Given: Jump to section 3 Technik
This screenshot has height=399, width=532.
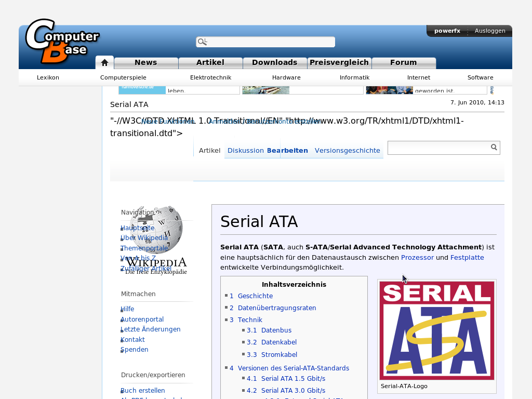Looking at the screenshot, I should coord(246,320).
